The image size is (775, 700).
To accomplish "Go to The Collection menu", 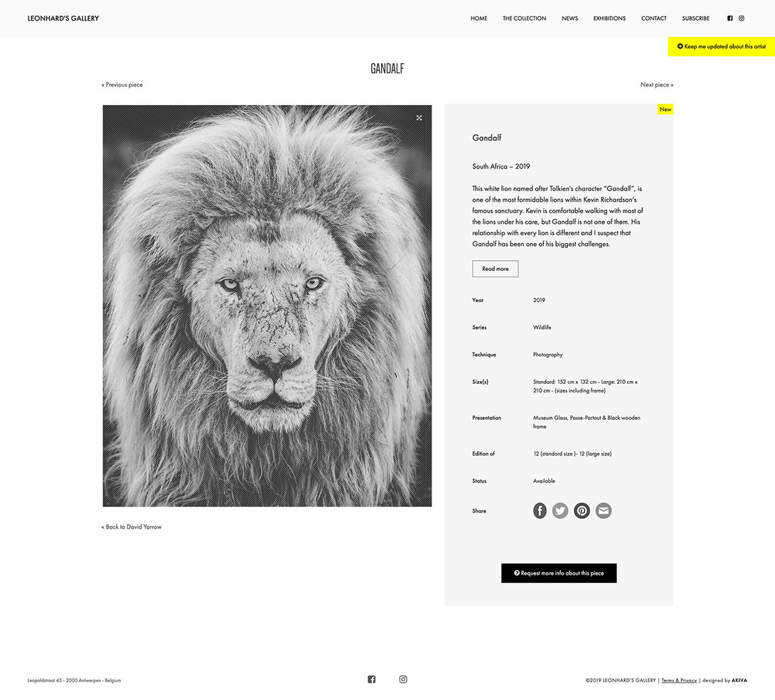I will [525, 18].
